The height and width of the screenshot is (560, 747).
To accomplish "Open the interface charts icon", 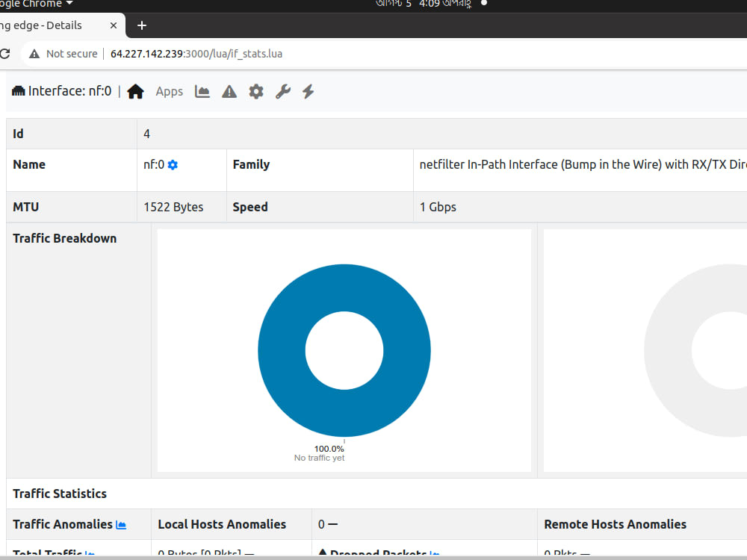I will (202, 91).
